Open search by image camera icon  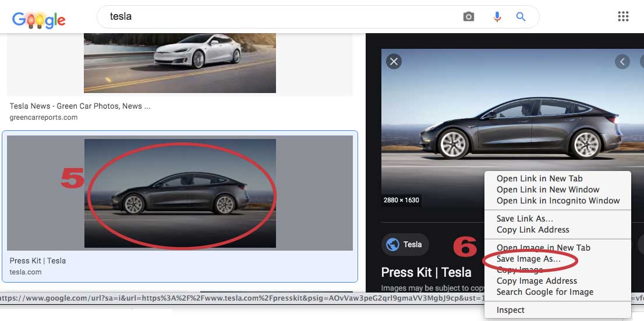[468, 17]
